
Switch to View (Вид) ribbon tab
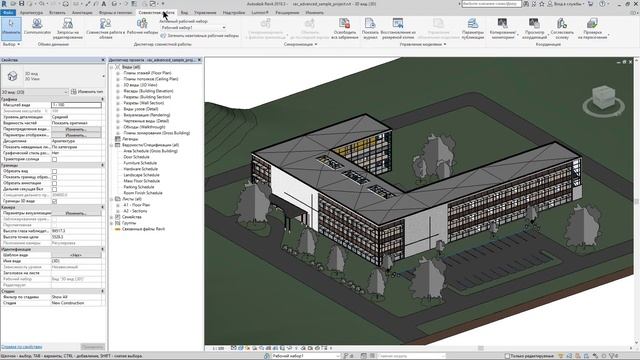184,13
